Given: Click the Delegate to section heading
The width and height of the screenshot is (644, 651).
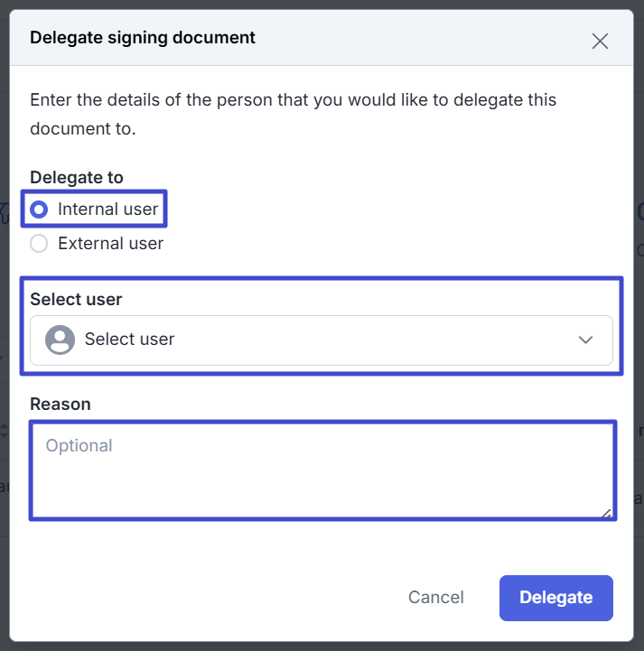Looking at the screenshot, I should 77,177.
